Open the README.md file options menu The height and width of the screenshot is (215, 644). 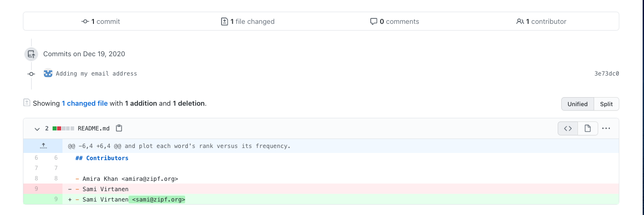(606, 128)
